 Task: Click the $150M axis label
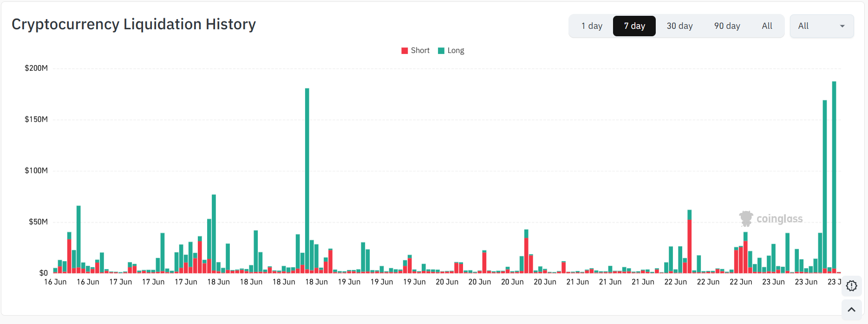pyautogui.click(x=36, y=119)
